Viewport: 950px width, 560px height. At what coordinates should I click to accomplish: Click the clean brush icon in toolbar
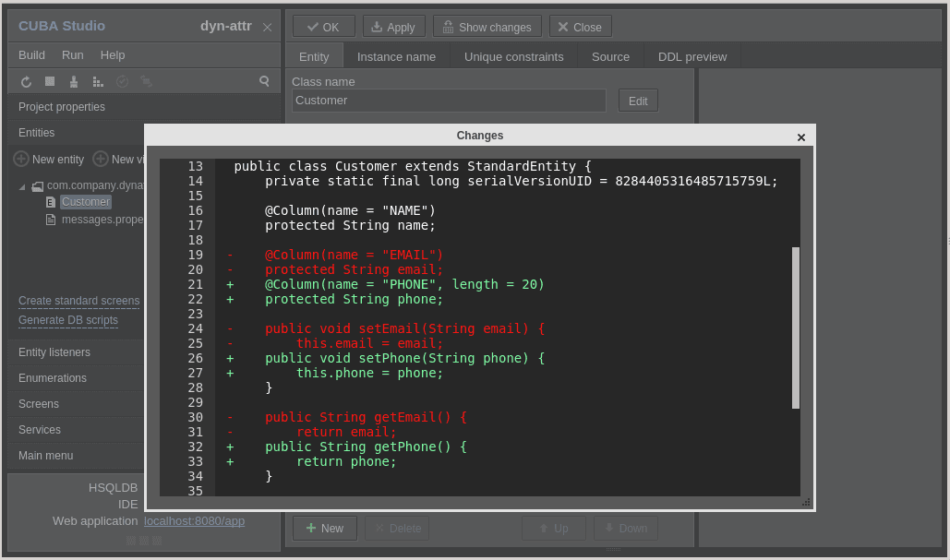click(74, 82)
